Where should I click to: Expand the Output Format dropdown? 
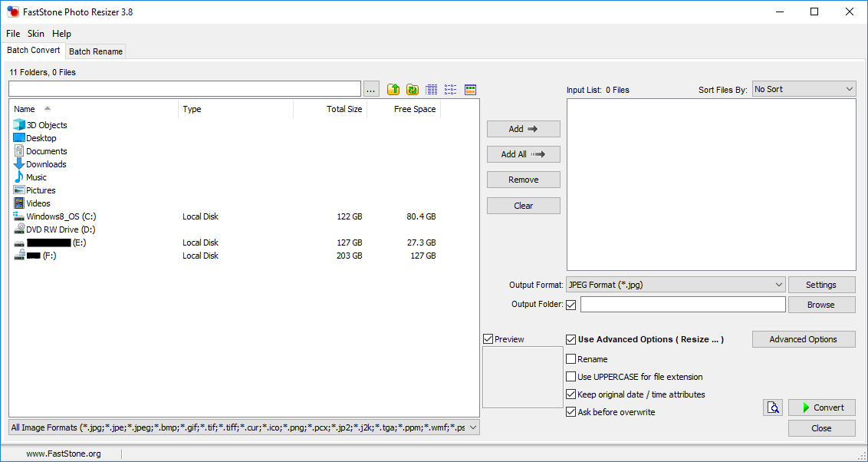tap(675, 285)
